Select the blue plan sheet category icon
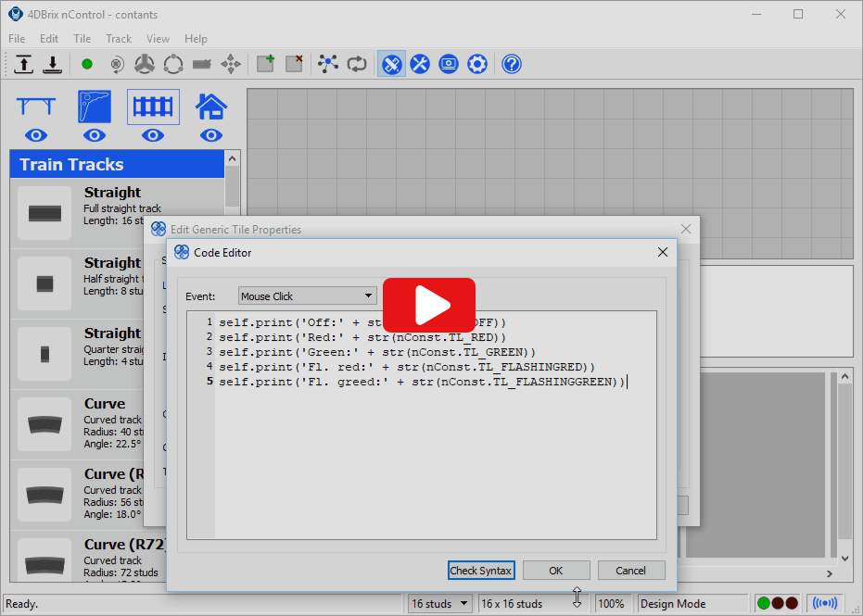This screenshot has width=863, height=616. click(x=95, y=107)
